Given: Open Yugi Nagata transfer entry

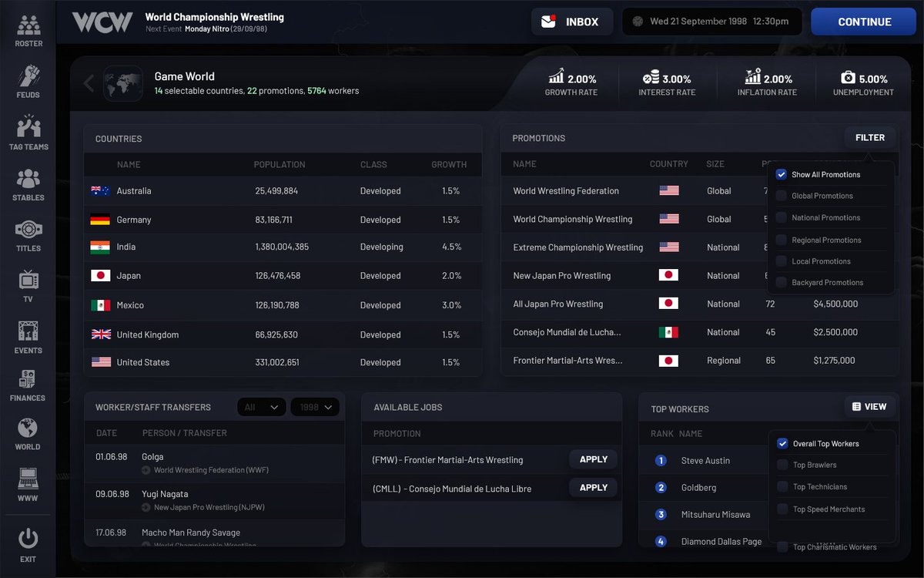Looking at the screenshot, I should (215, 499).
